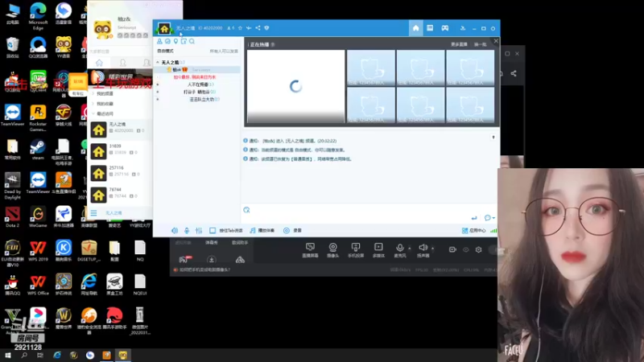
Task: Open the Dota 2 desktop shortcut
Action: [12, 217]
